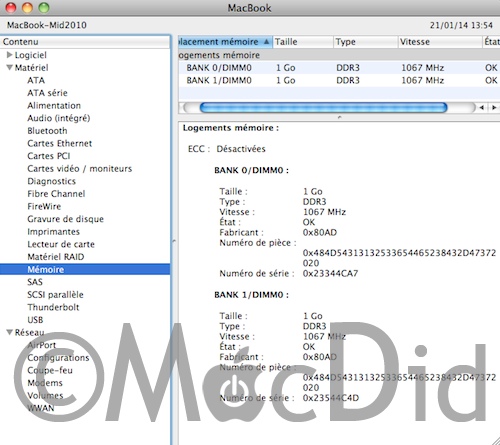Image resolution: width=500 pixels, height=445 pixels.
Task: Select ATA in the hardware list
Action: coord(36,80)
